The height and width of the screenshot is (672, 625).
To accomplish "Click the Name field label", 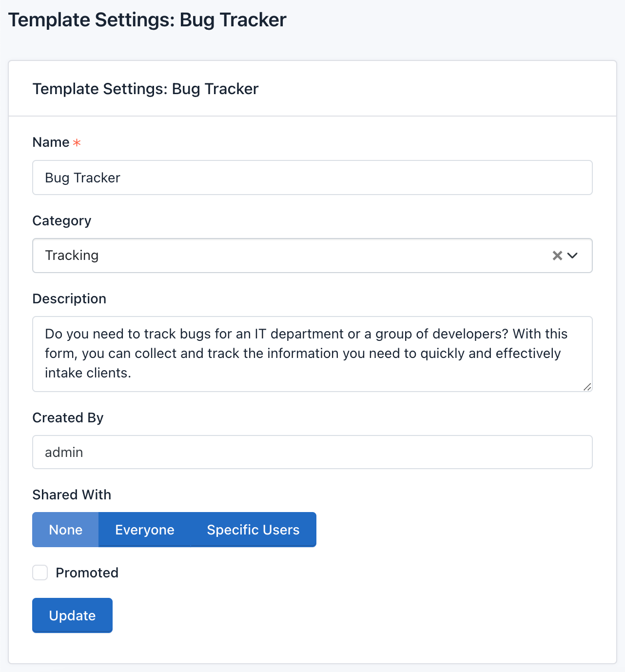I will 51,142.
